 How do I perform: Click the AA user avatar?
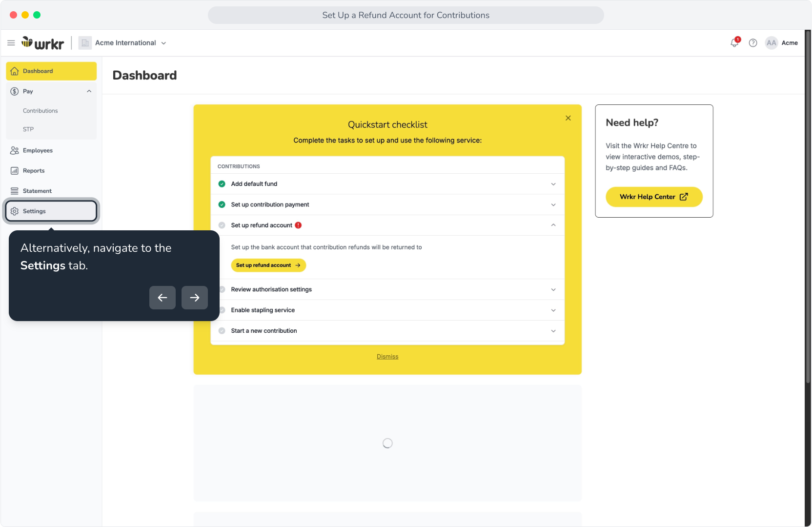(771, 43)
